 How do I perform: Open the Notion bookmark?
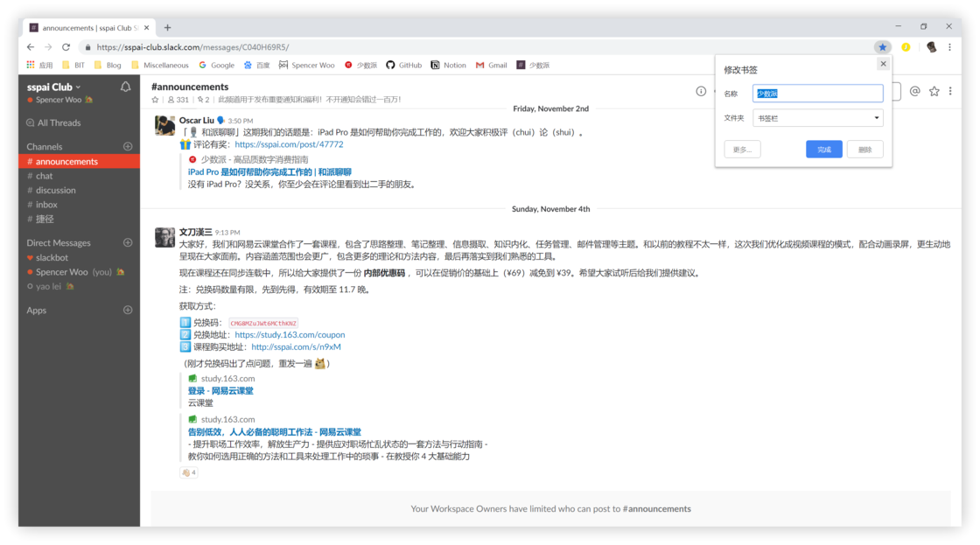[x=448, y=65]
